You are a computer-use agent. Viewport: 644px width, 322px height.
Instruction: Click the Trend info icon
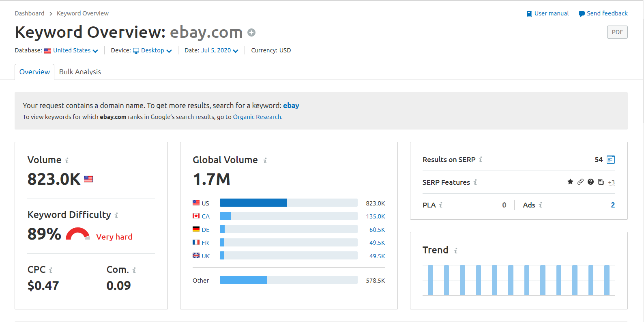pos(456,251)
